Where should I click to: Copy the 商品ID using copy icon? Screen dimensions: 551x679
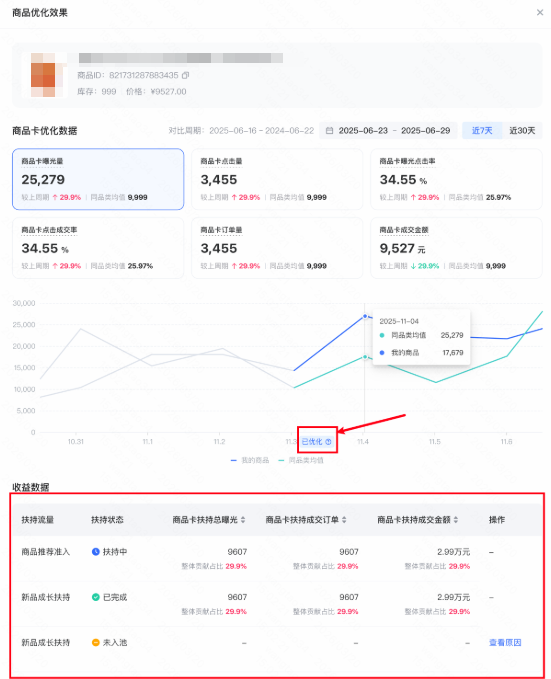(x=185, y=75)
